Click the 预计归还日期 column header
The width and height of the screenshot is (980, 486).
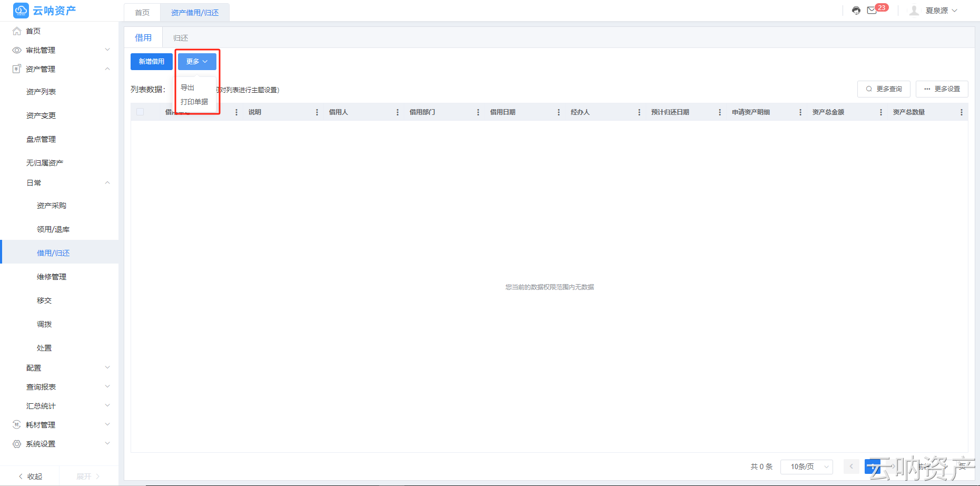670,112
